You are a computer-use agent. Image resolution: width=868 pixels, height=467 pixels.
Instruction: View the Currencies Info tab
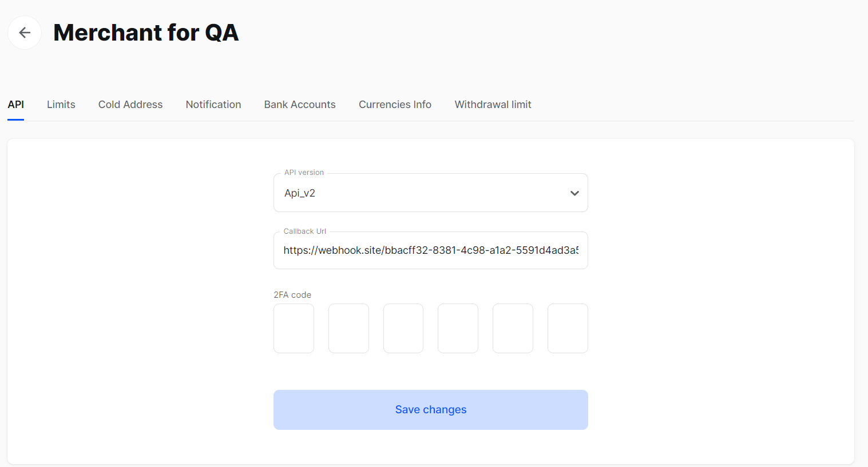[395, 105]
